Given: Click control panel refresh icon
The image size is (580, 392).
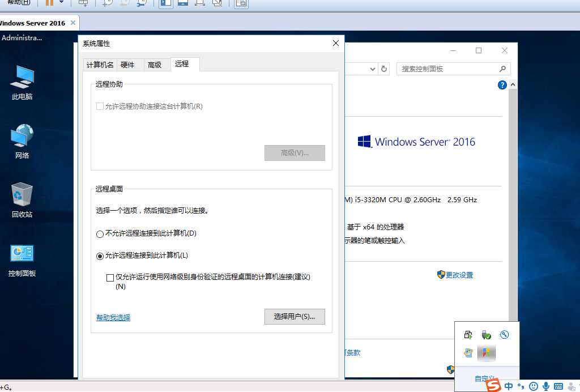Looking at the screenshot, I should click(x=384, y=69).
